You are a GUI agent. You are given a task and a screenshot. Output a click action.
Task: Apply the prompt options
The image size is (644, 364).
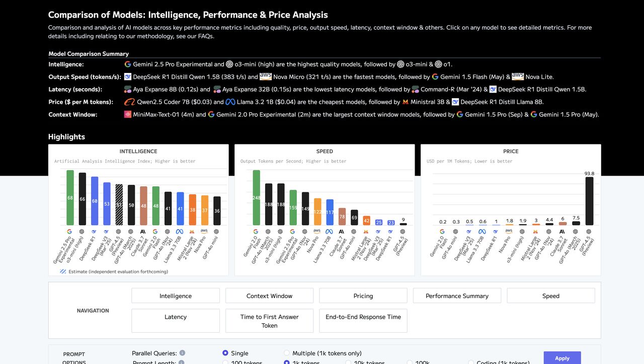(x=562, y=358)
